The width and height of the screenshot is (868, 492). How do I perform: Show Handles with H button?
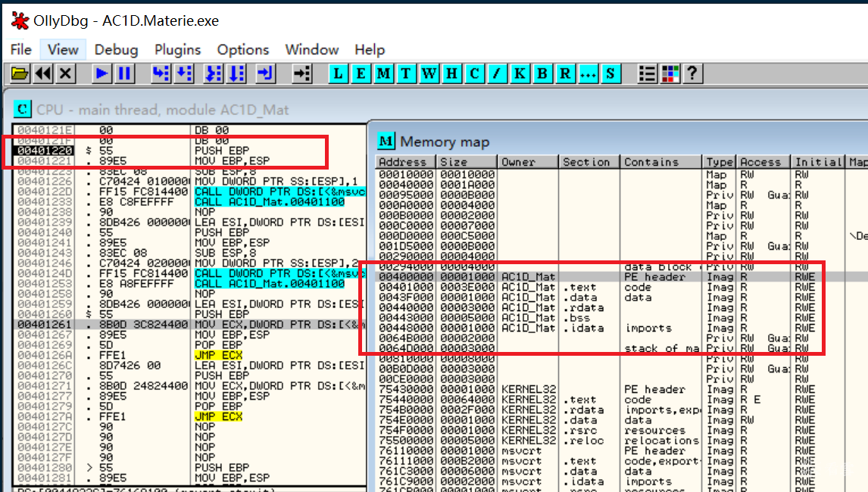(x=451, y=73)
